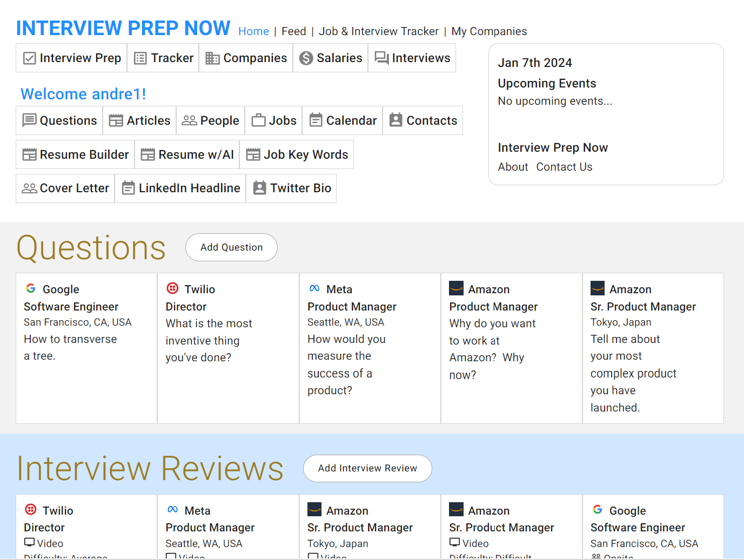
Task: Open 'Tell me about your most complex product' question
Action: point(633,373)
